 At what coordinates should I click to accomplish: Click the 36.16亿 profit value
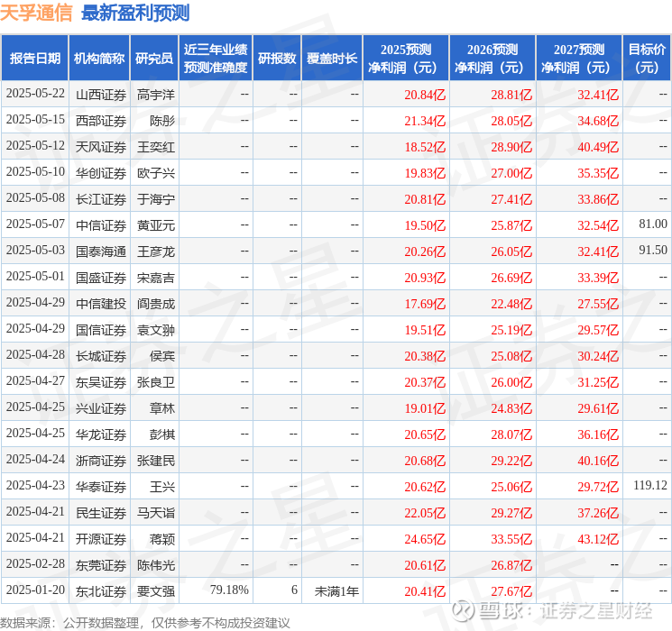(598, 434)
